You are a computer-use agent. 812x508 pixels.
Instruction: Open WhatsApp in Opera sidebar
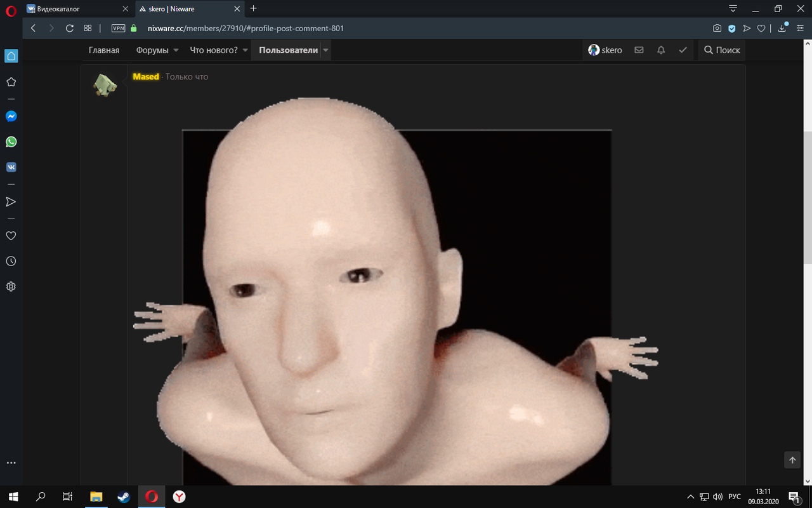tap(11, 142)
